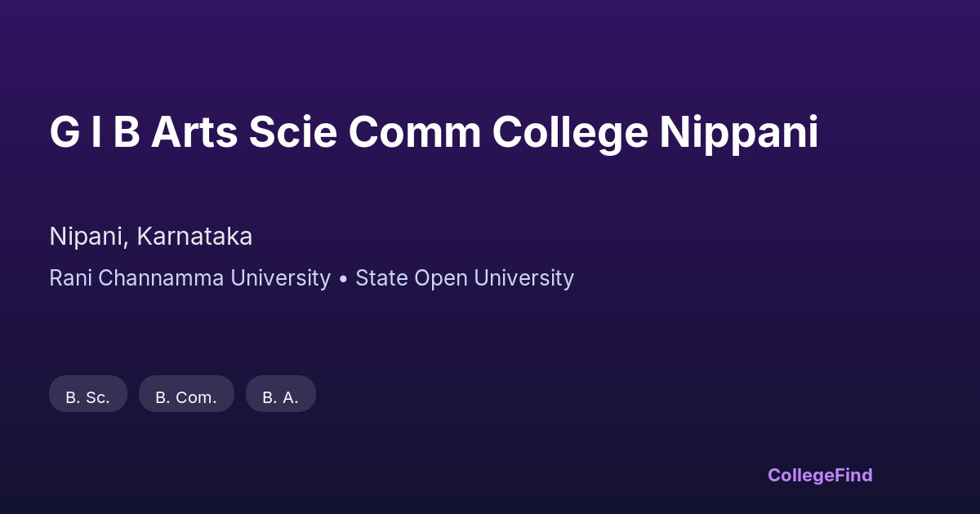Viewport: 980px width, 514px height.
Task: Click the word Nippani in the heading
Action: point(739,133)
